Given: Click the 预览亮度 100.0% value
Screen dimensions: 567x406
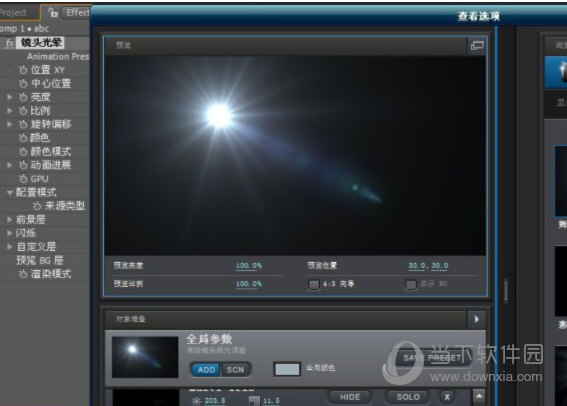Looking at the screenshot, I should [249, 266].
